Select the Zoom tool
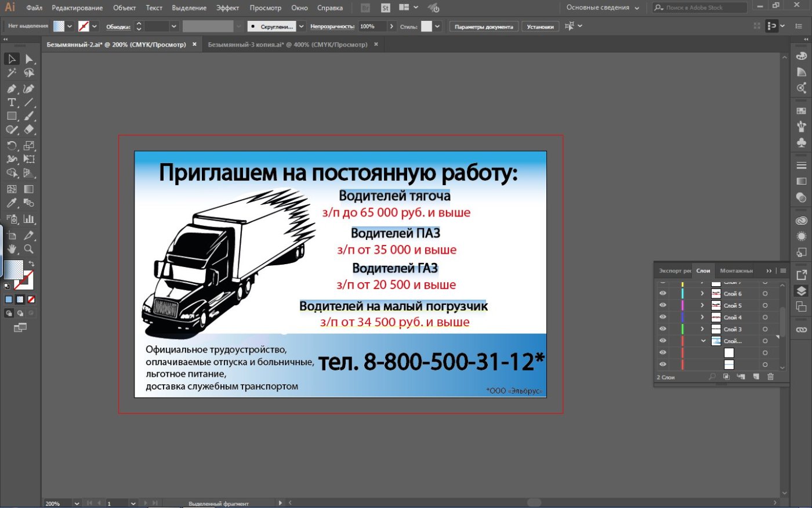 coord(29,249)
